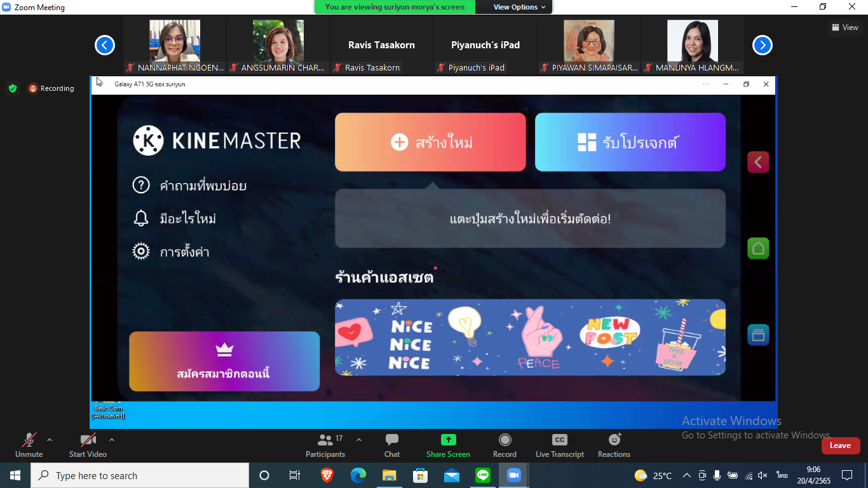This screenshot has width=868, height=488.
Task: Expand video options arrow next to Start Video
Action: click(112, 440)
